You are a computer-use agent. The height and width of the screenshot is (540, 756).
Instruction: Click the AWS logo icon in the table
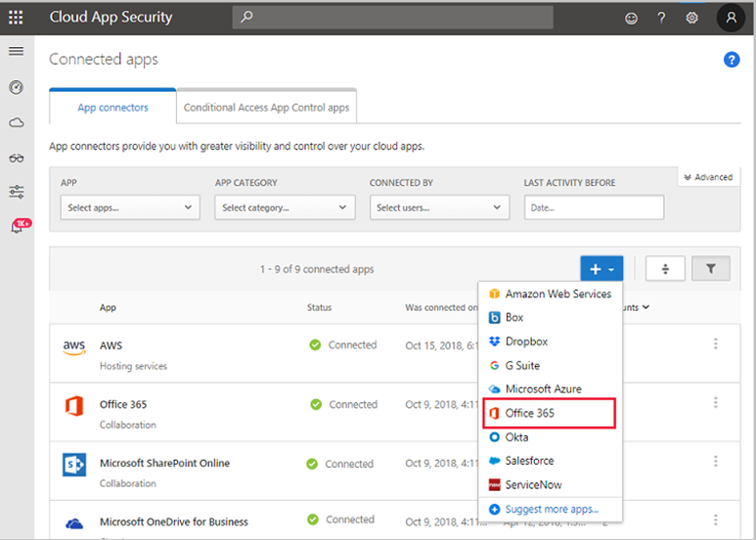click(x=74, y=347)
